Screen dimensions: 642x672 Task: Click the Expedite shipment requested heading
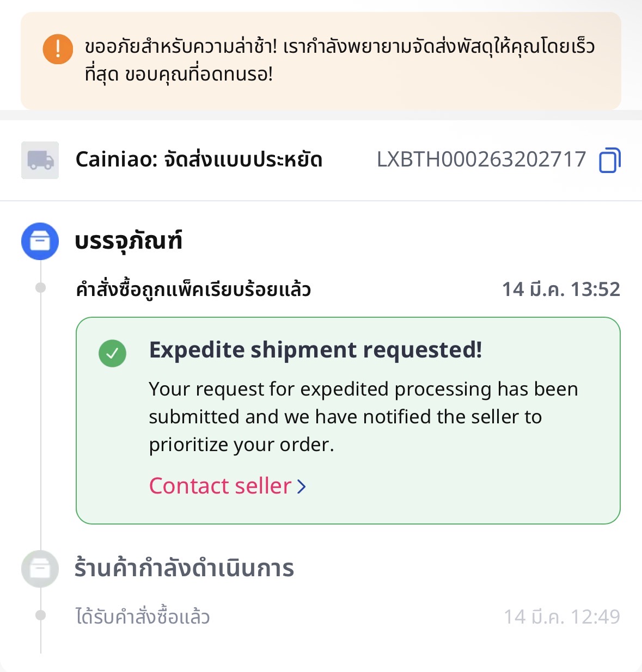tap(315, 350)
